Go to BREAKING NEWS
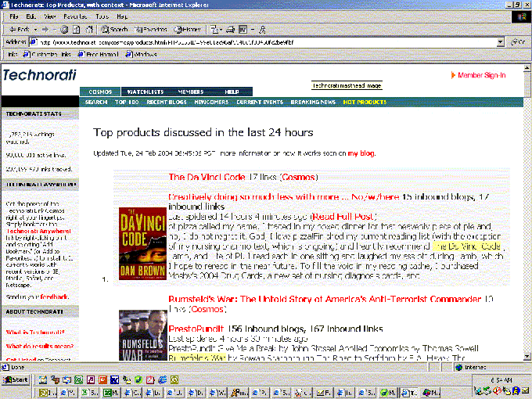This screenshot has height=399, width=532. tap(313, 102)
